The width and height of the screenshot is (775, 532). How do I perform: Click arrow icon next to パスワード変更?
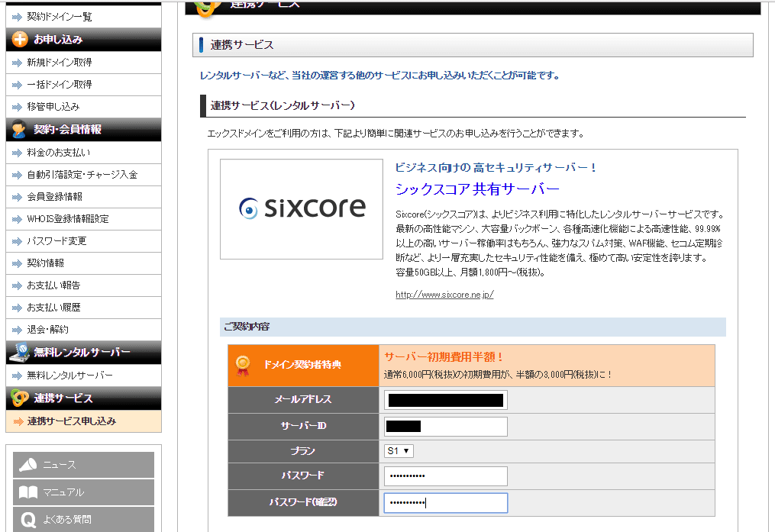point(18,241)
